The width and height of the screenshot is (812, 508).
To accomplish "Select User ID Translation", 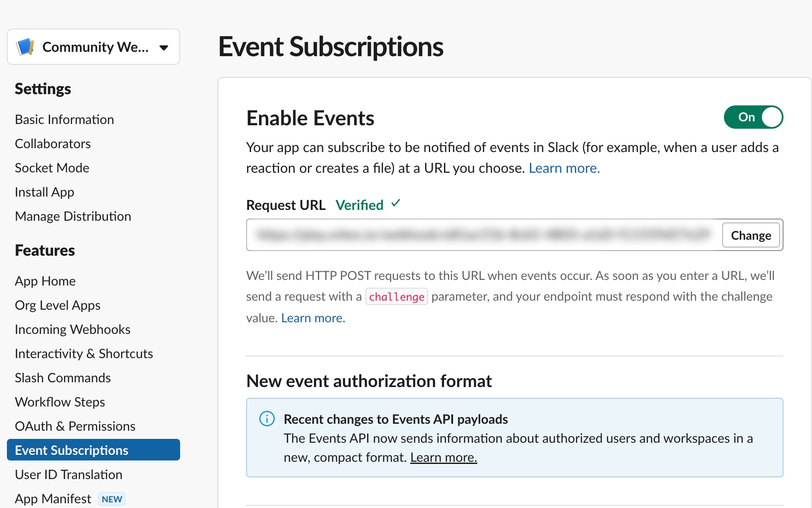I will coord(68,474).
